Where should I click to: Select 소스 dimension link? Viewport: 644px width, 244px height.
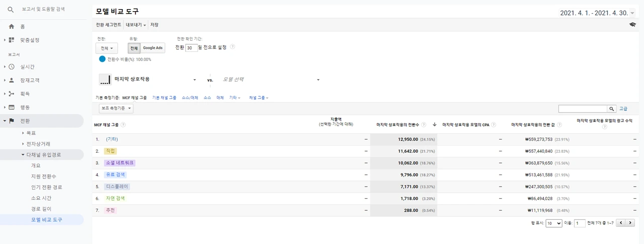click(x=207, y=98)
